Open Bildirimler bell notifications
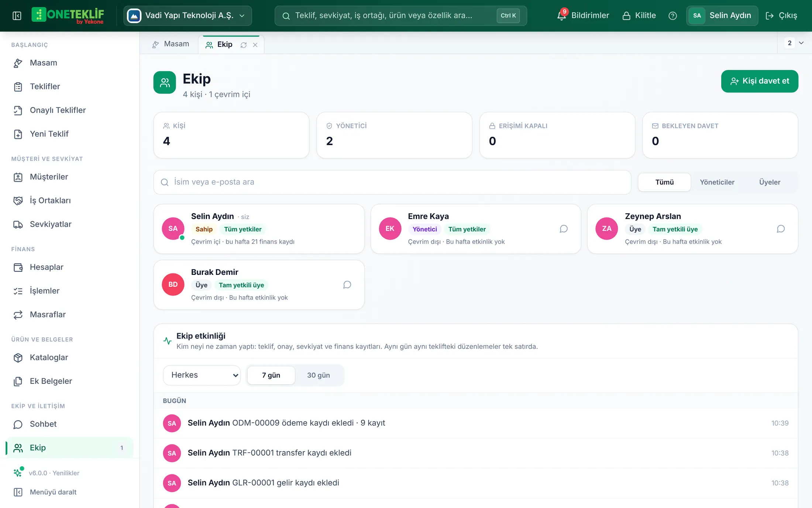812x508 pixels. pos(583,16)
